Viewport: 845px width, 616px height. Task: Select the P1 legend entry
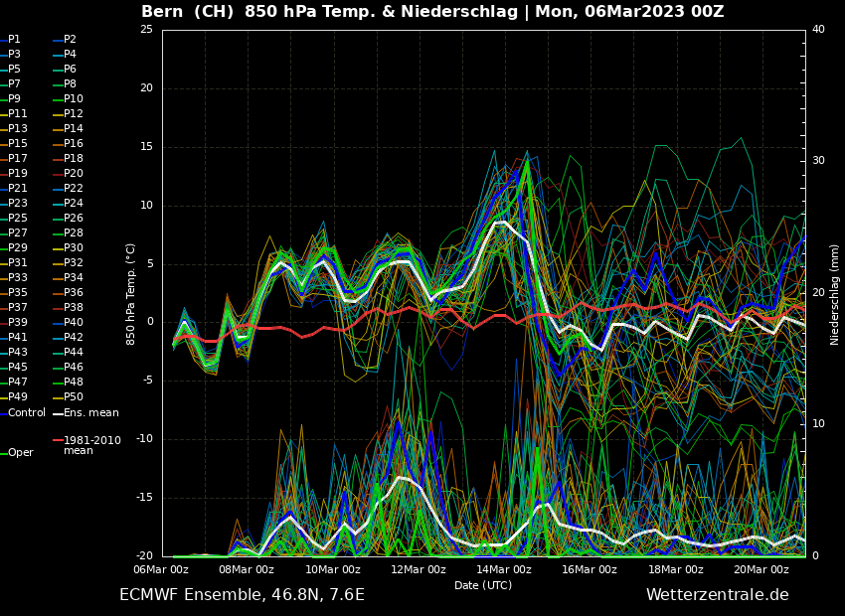coord(10,40)
